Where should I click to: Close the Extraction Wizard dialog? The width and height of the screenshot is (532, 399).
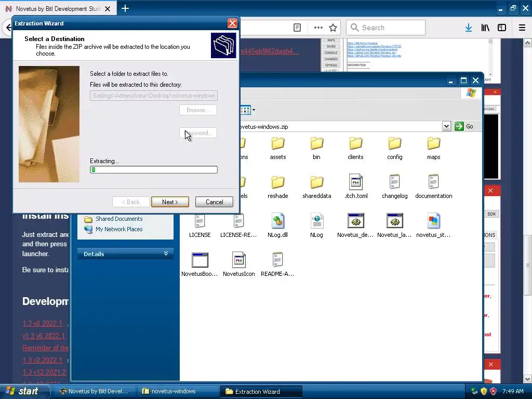(232, 23)
